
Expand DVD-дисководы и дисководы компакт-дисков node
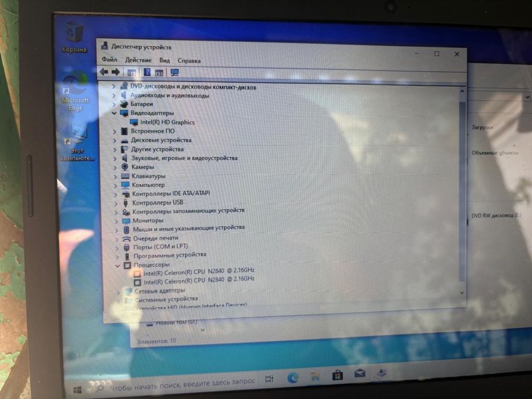(x=113, y=87)
